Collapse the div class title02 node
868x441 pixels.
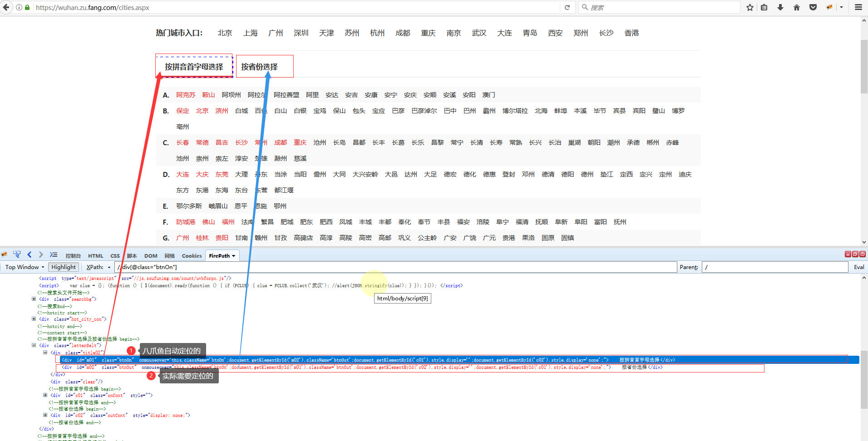(45, 352)
